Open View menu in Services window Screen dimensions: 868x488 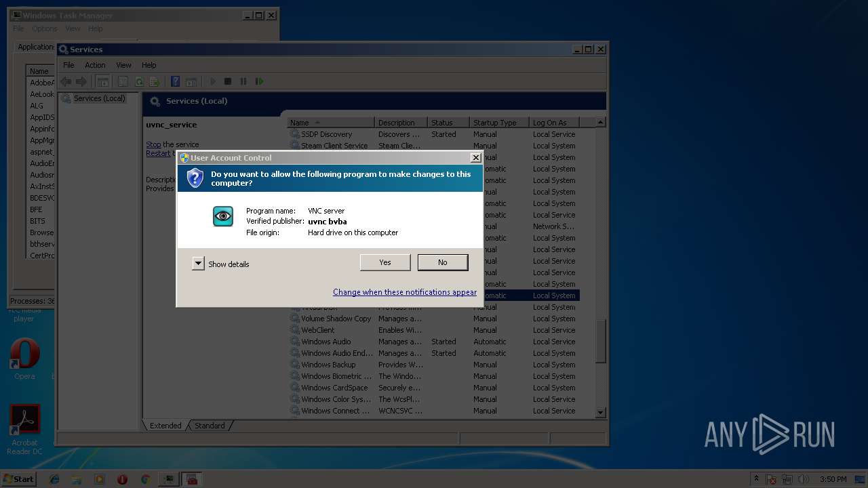(x=123, y=65)
